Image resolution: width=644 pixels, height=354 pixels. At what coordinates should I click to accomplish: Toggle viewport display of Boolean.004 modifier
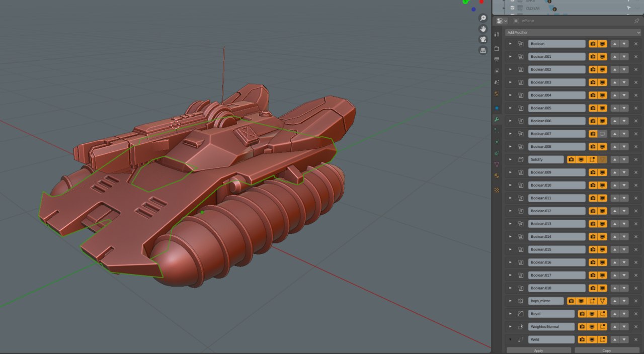click(x=602, y=95)
